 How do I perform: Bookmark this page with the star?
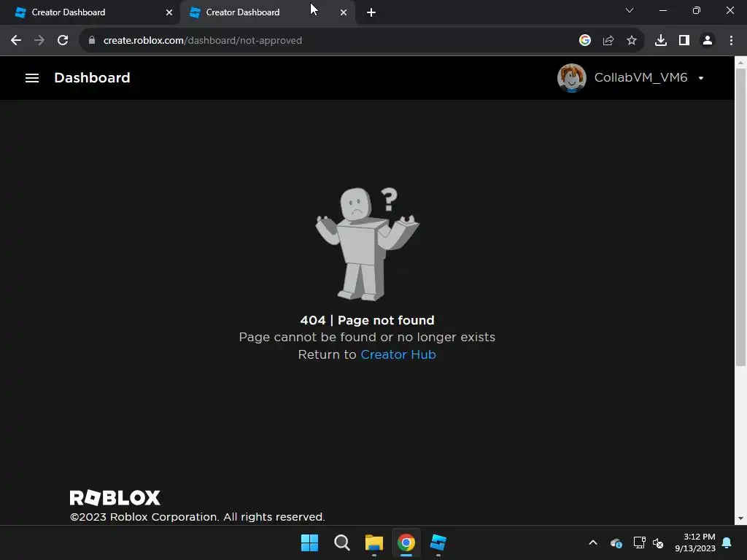click(631, 41)
